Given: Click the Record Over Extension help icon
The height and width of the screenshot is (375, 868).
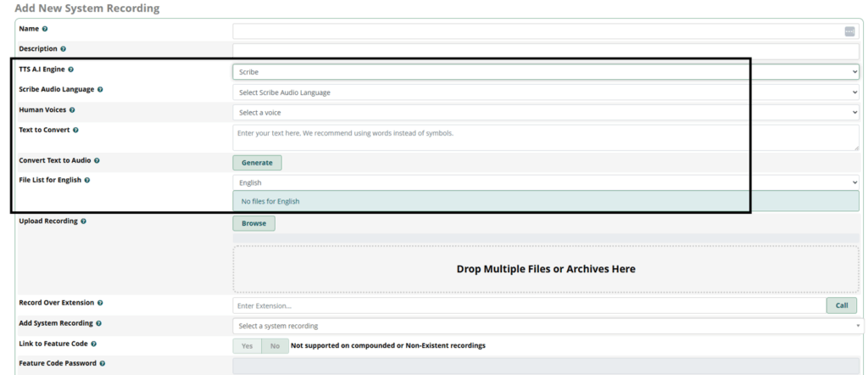Looking at the screenshot, I should (x=100, y=303).
